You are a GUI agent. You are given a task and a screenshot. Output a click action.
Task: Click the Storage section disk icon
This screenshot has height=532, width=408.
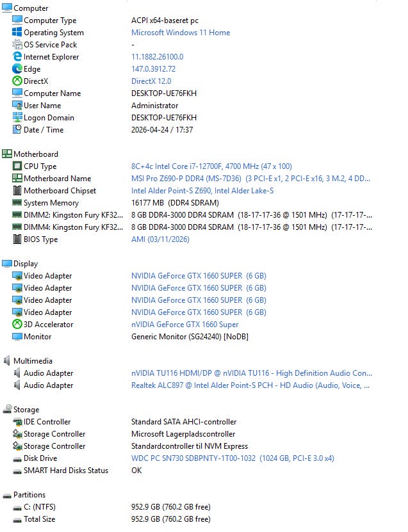[x=7, y=409]
